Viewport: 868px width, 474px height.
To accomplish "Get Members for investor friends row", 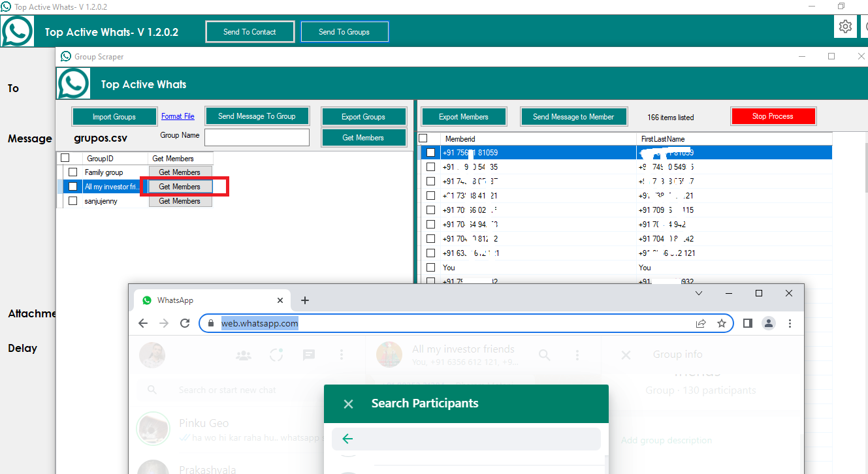I will [x=180, y=187].
